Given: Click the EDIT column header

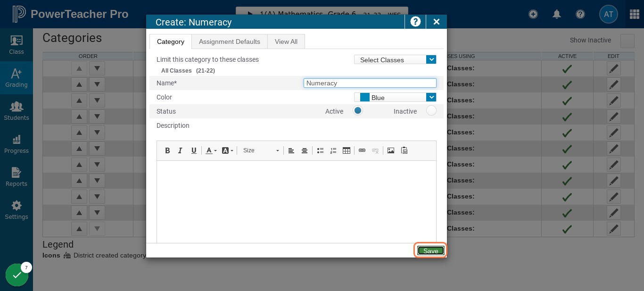Looking at the screenshot, I should [613, 56].
